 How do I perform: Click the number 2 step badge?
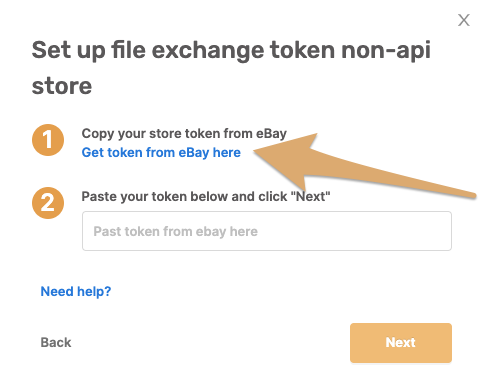tap(48, 203)
